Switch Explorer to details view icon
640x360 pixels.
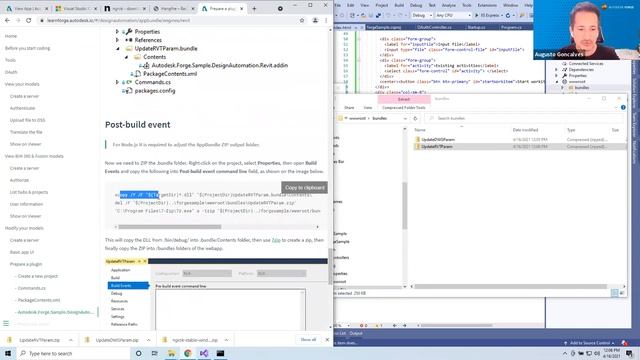614,293
